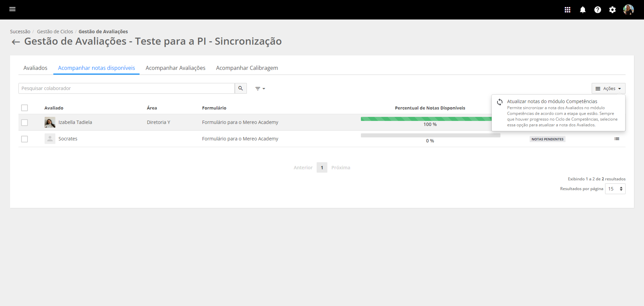Switch to the Acompanhar Calibragem tab
Screen dimensions: 644x306
247,68
